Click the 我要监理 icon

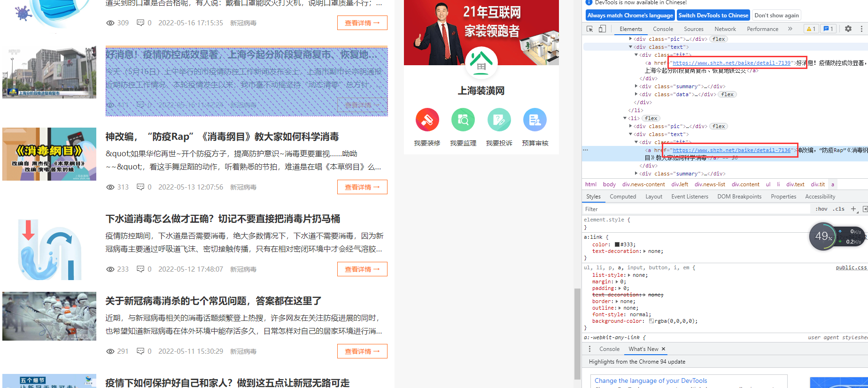(463, 120)
